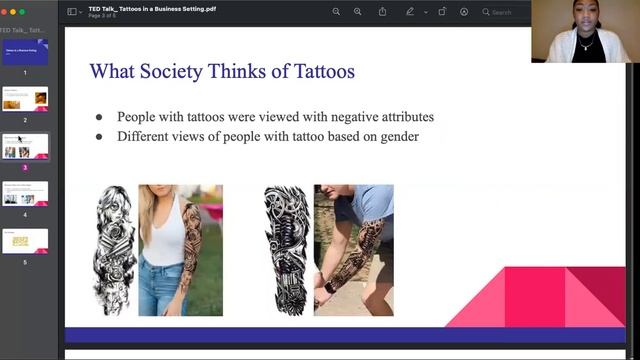Click the zoom in magnifier icon

tap(358, 12)
